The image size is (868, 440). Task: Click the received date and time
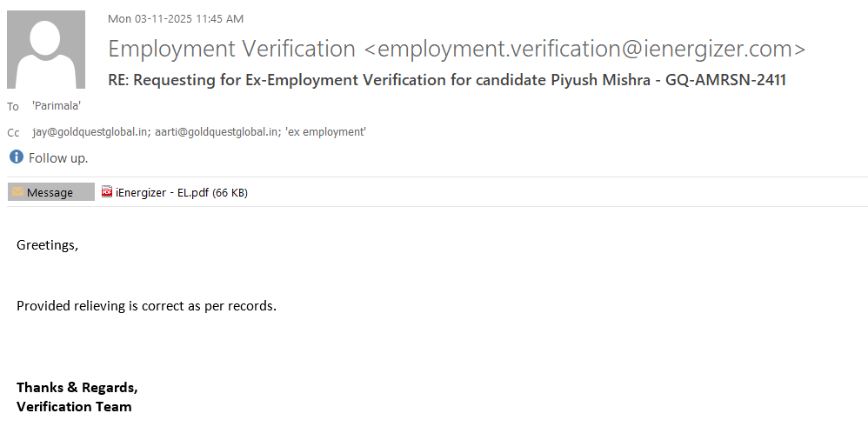coord(176,18)
